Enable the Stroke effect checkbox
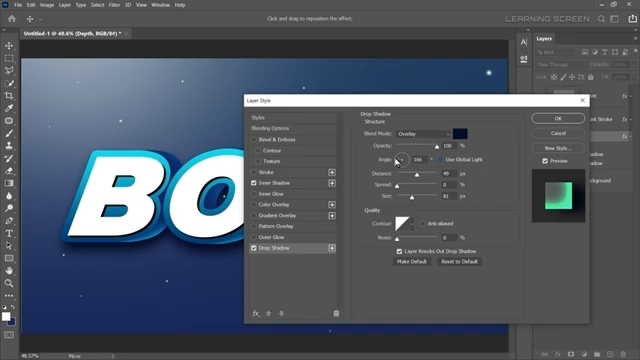The height and width of the screenshot is (360, 640). pos(254,172)
